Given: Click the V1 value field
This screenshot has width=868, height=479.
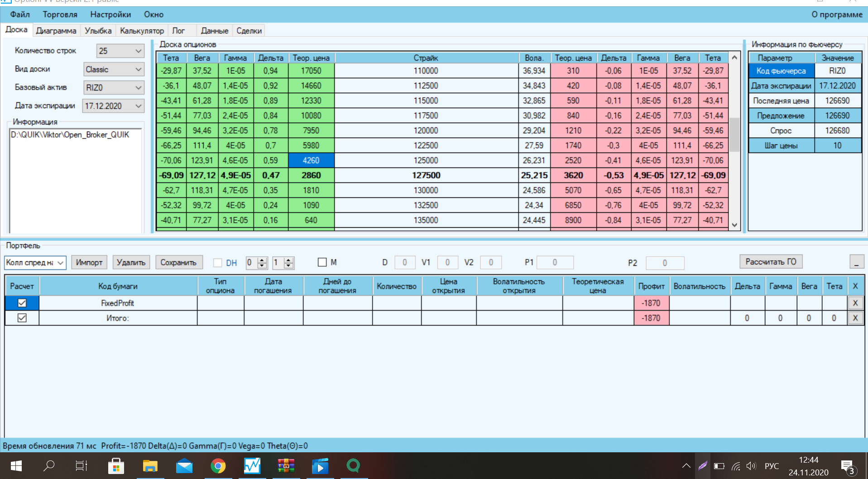Looking at the screenshot, I should point(447,263).
